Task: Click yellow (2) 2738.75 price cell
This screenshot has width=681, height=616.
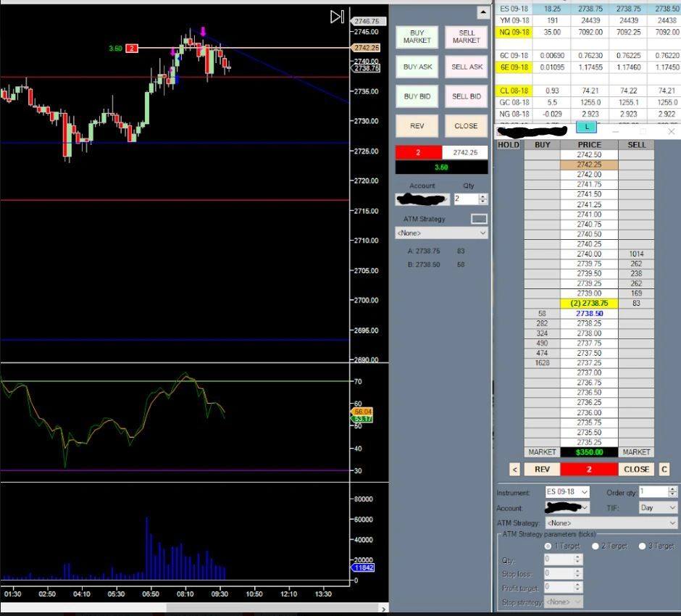Action: [589, 303]
